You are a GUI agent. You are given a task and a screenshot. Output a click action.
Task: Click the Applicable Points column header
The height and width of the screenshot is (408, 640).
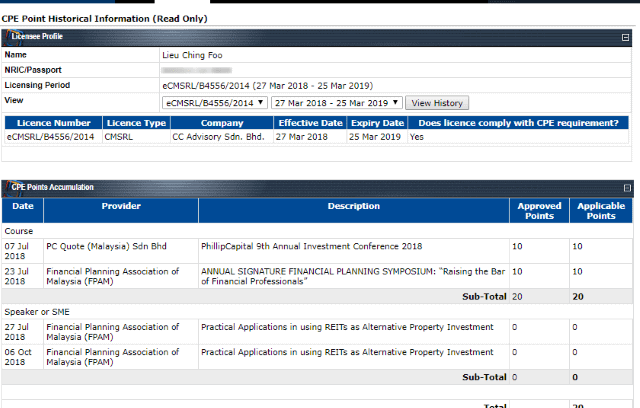[601, 211]
